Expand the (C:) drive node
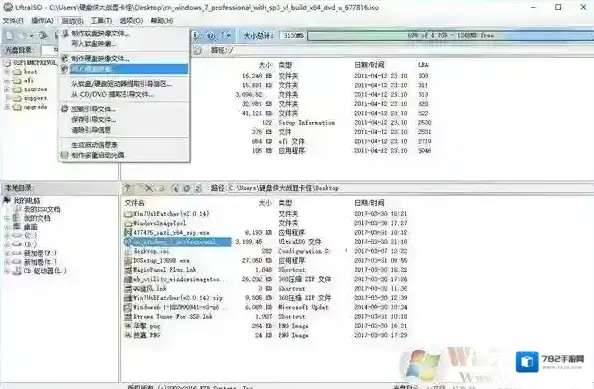594x389 pixels. (7, 236)
